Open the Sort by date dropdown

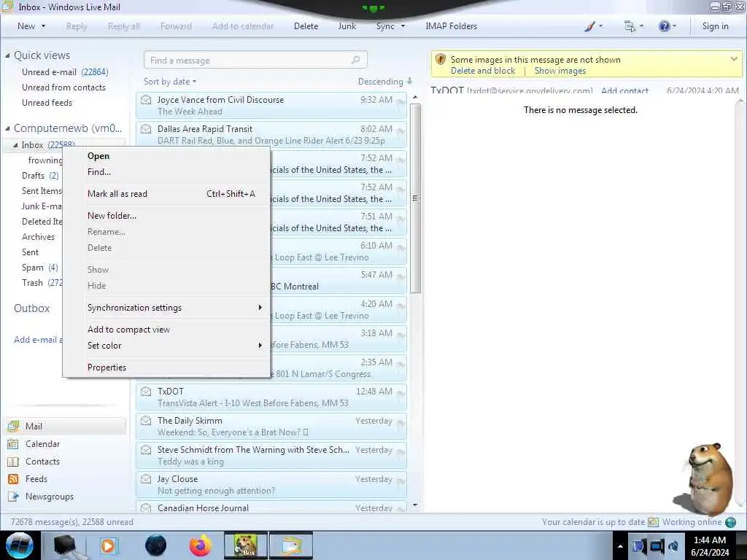click(x=170, y=82)
